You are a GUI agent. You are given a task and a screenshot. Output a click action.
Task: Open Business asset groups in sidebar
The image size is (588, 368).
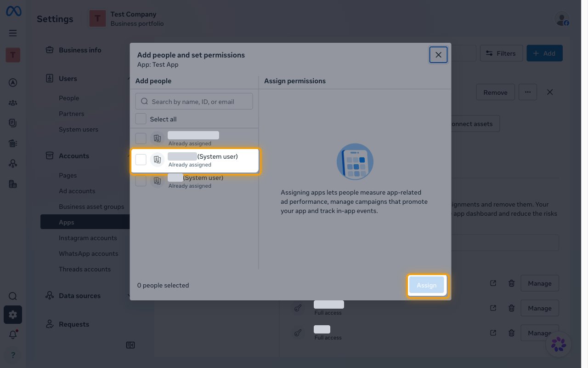(x=91, y=207)
